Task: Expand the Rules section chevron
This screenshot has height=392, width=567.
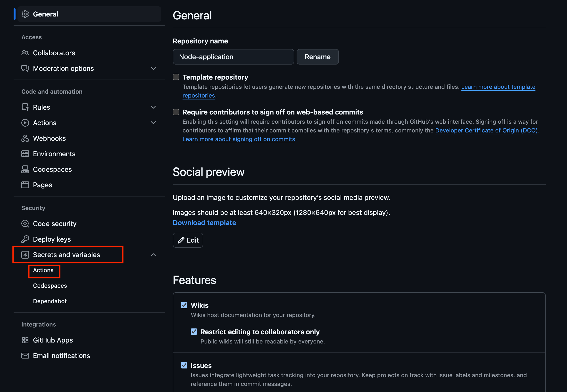Action: [x=153, y=107]
